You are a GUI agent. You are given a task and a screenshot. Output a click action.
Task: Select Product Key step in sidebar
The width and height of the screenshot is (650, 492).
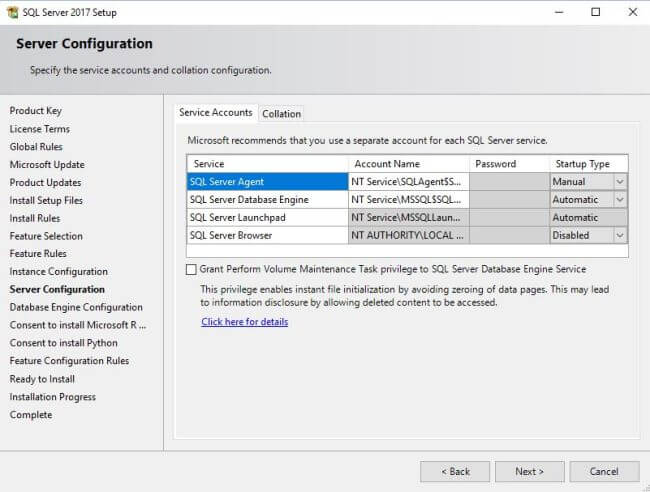(36, 111)
